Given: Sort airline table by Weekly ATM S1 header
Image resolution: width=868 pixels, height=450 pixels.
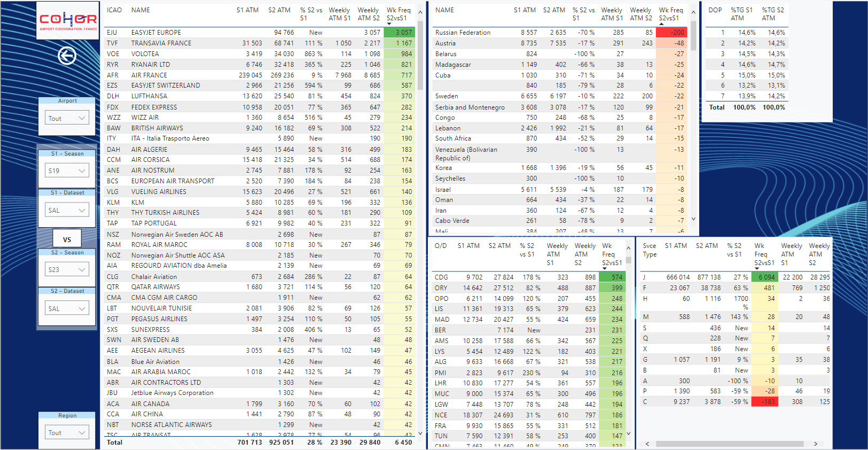Looking at the screenshot, I should (339, 14).
